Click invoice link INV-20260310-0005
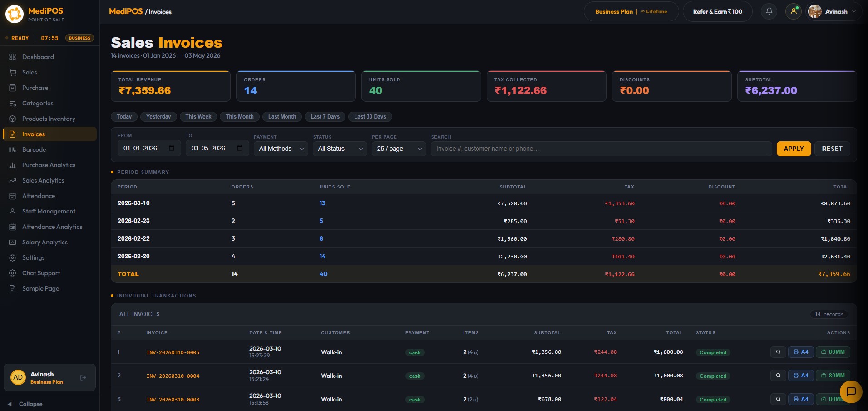 (x=173, y=352)
